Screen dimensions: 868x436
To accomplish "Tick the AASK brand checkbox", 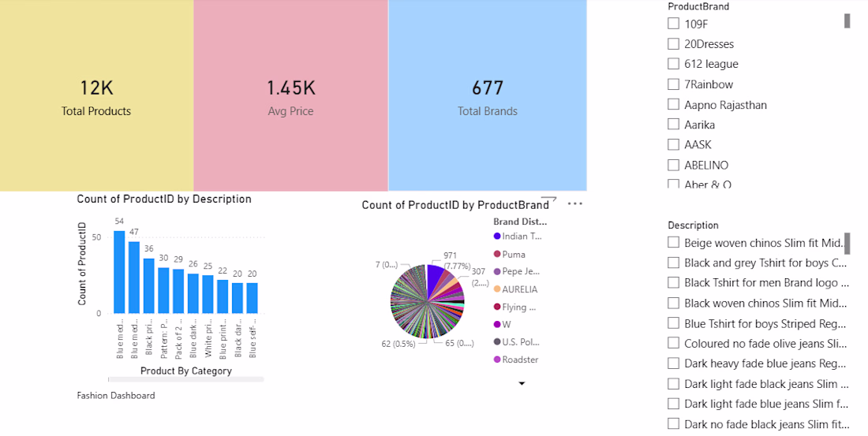I will pyautogui.click(x=673, y=144).
